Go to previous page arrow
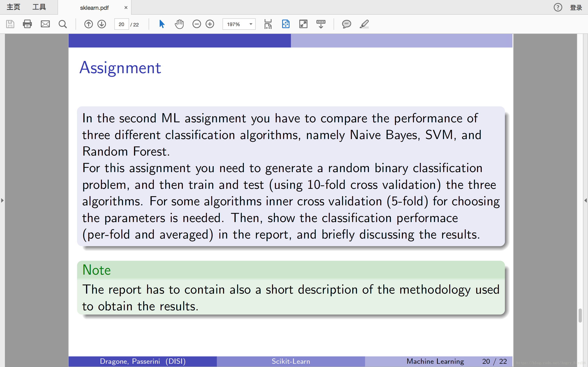Viewport: 588px width, 367px height. [x=88, y=24]
